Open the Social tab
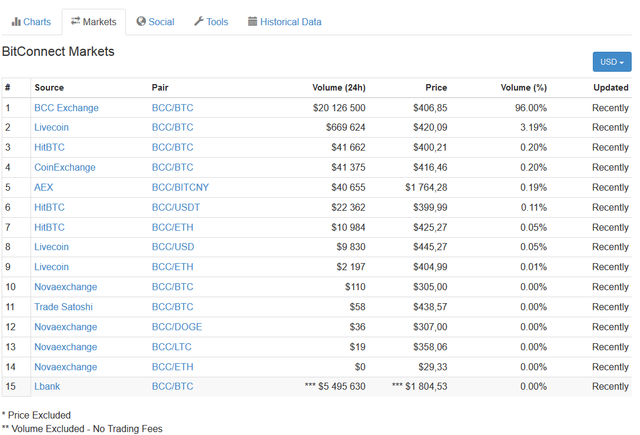The width and height of the screenshot is (640, 435). coord(156,22)
